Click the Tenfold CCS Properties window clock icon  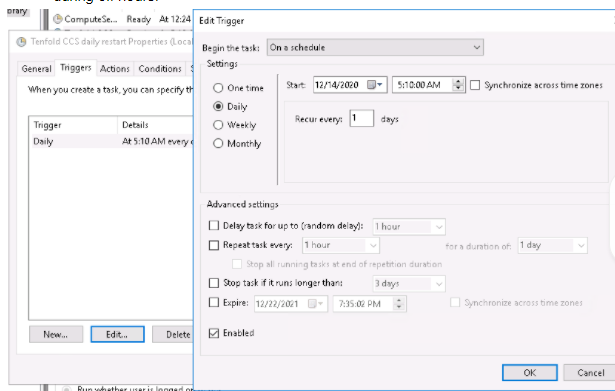coord(21,42)
